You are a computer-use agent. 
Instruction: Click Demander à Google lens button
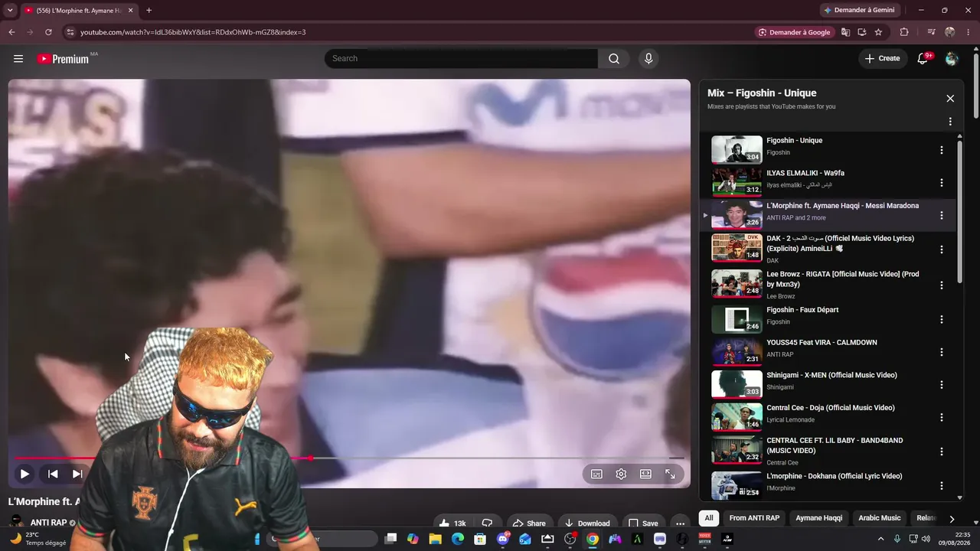[x=795, y=32]
